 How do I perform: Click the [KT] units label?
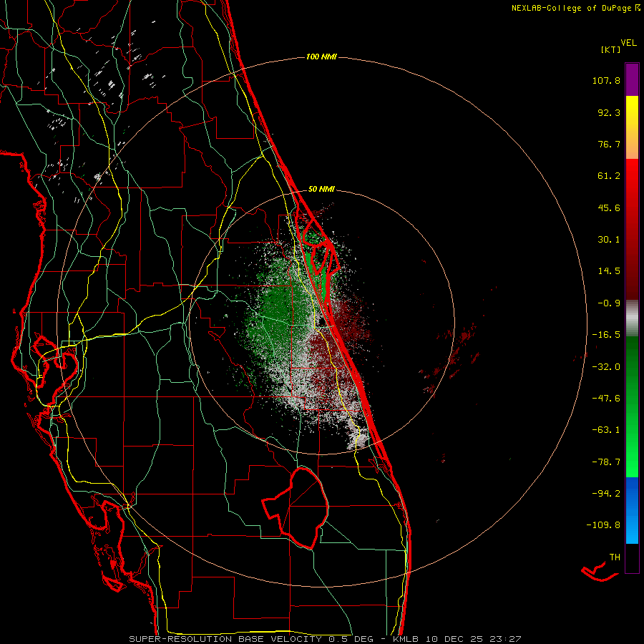point(611,49)
